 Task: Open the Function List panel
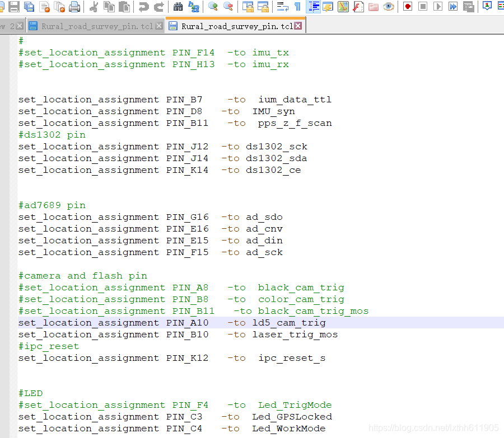[x=358, y=6]
